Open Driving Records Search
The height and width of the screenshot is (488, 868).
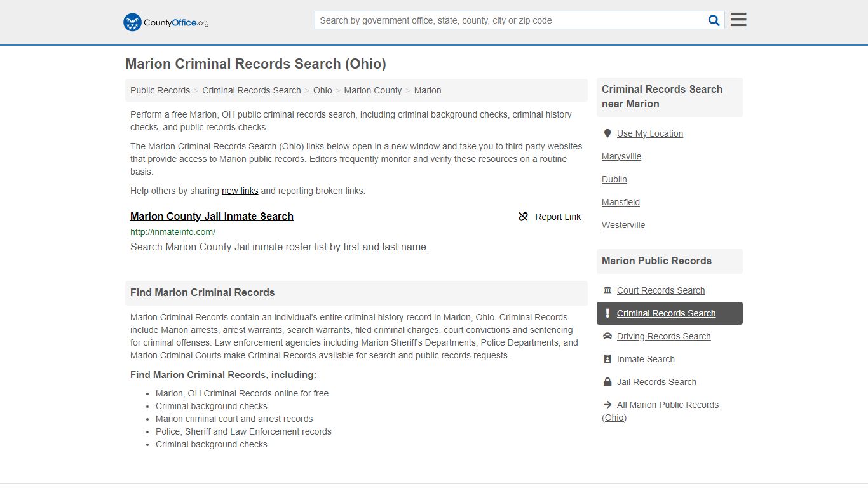pyautogui.click(x=664, y=336)
